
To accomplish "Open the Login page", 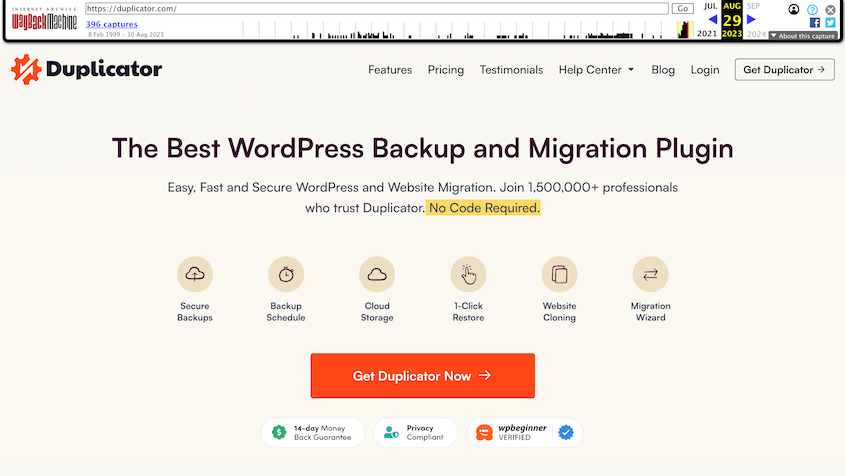I will pyautogui.click(x=705, y=70).
